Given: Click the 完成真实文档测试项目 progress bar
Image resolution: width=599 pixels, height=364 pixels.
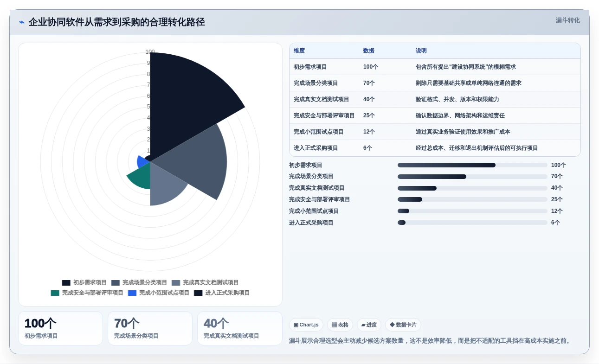Looking at the screenshot, I should click(472, 188).
